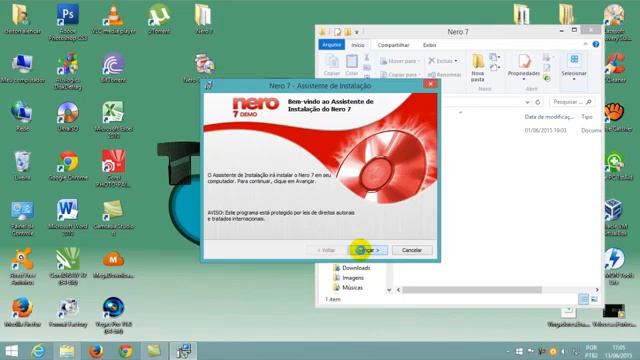The height and width of the screenshot is (360, 640).
Task: Collapse the Explorer ribbon using the chevron
Action: pyautogui.click(x=585, y=44)
